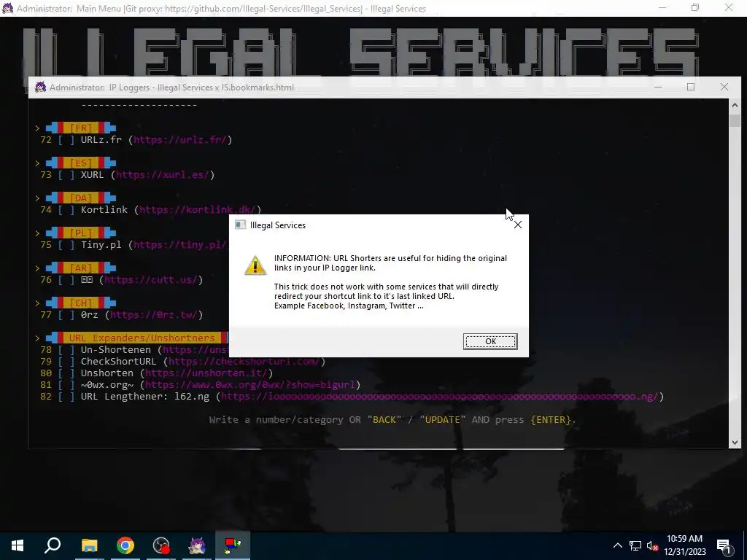This screenshot has width=747, height=560.
Task: Click the [ES] category arrow marker
Action: (x=37, y=163)
